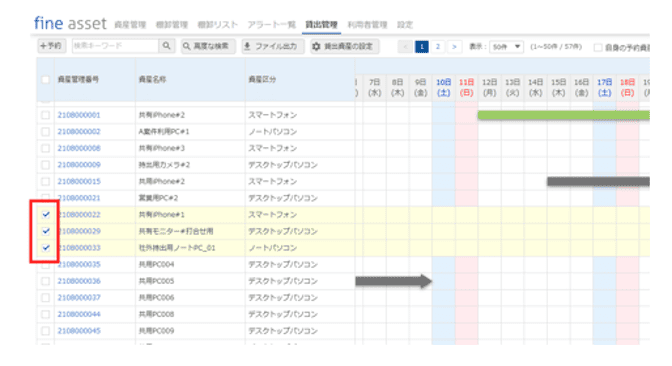Click asset name 共用PC009

click(156, 331)
